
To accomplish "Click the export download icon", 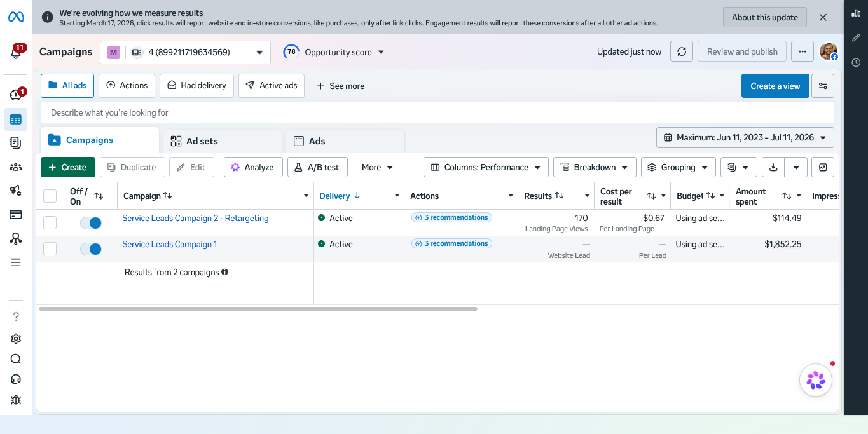I will tap(773, 167).
